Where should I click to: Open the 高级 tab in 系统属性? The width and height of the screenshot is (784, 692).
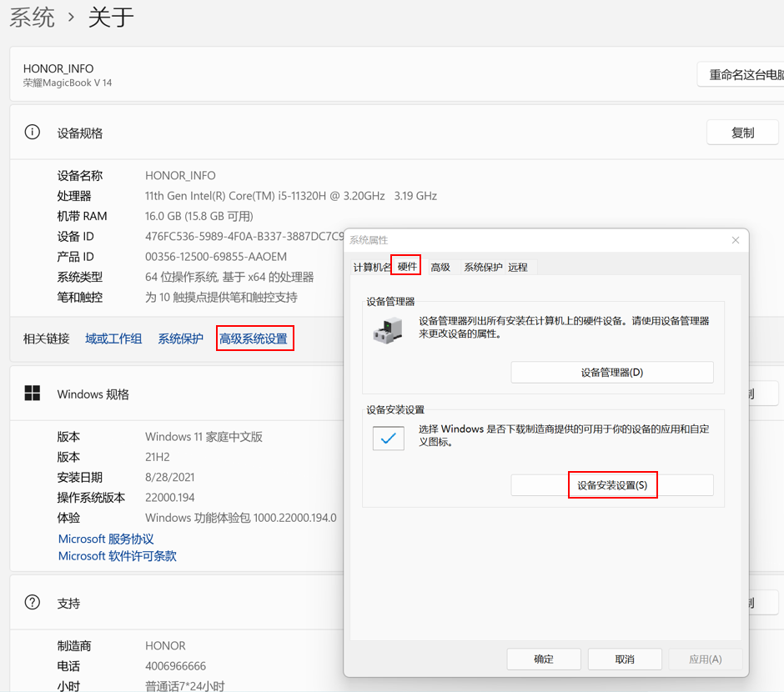point(440,267)
